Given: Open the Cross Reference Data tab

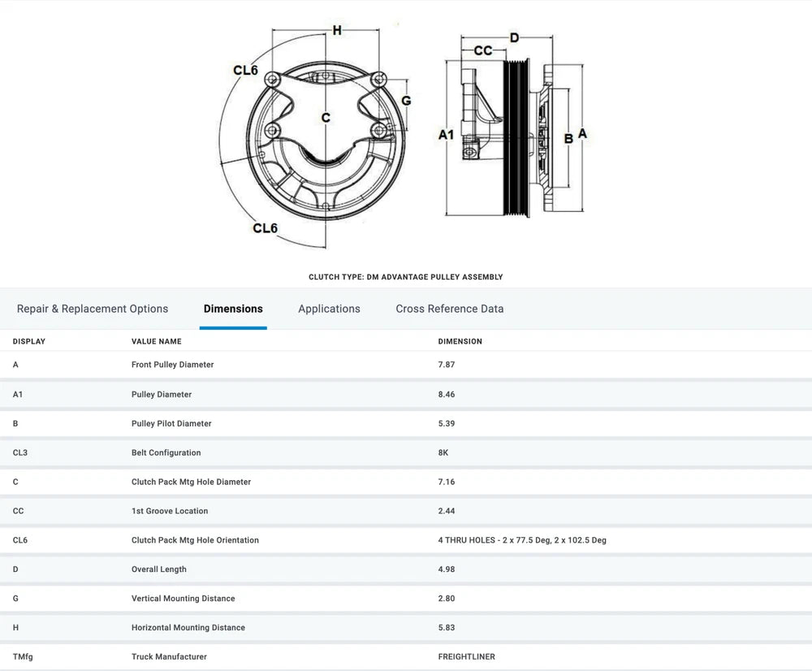Looking at the screenshot, I should pos(449,309).
